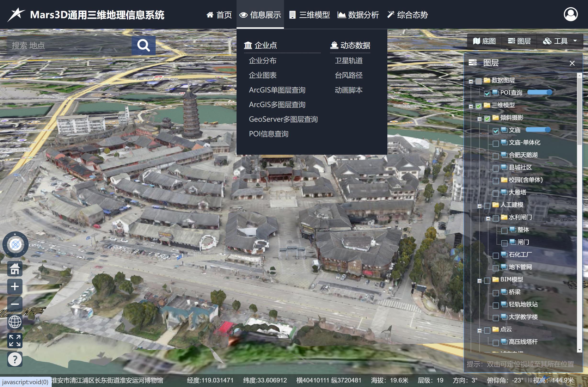
Task: Collapse the BIM模型 folder node
Action: point(480,281)
